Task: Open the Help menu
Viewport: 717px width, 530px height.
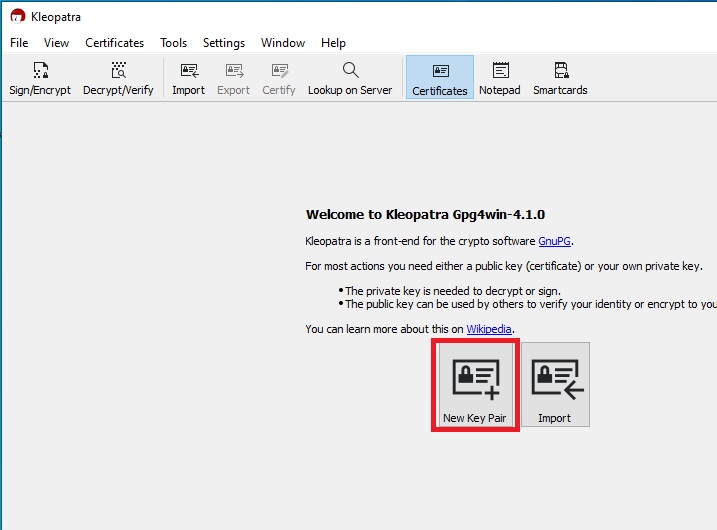Action: [x=333, y=43]
